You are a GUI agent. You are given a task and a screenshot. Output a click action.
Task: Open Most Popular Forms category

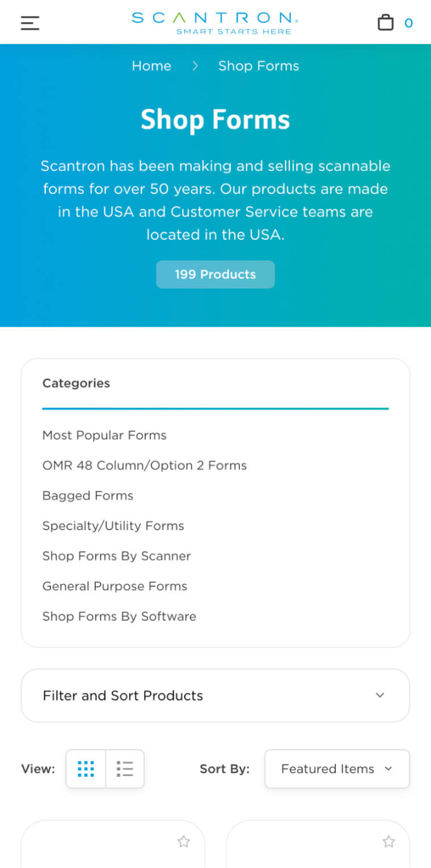click(104, 435)
